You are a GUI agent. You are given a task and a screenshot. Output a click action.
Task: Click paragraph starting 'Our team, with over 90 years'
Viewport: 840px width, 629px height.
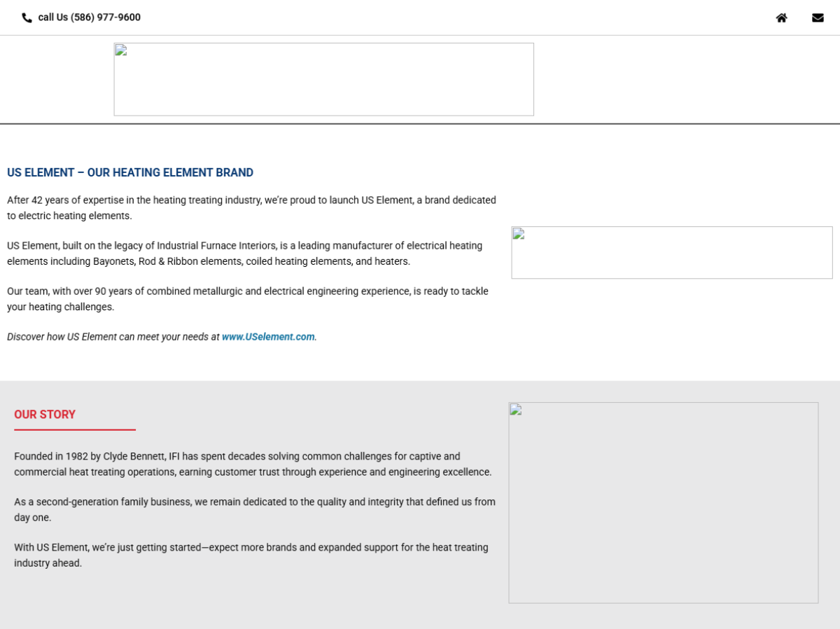(248, 299)
